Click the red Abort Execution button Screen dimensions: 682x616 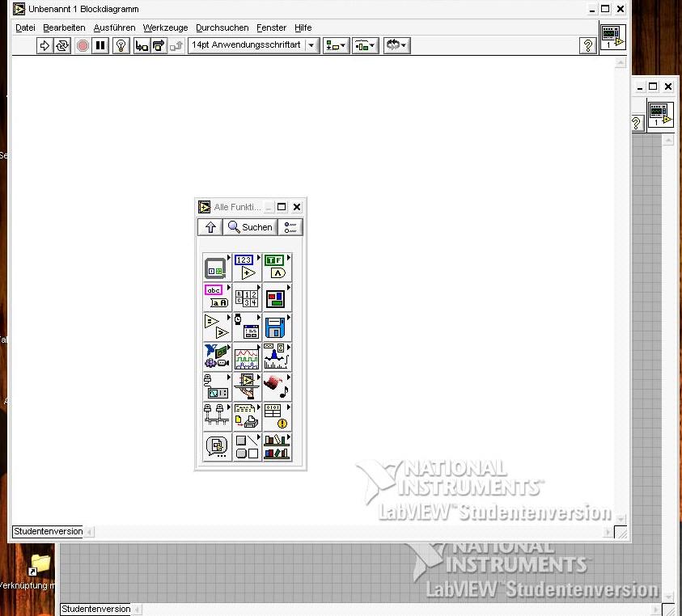83,45
